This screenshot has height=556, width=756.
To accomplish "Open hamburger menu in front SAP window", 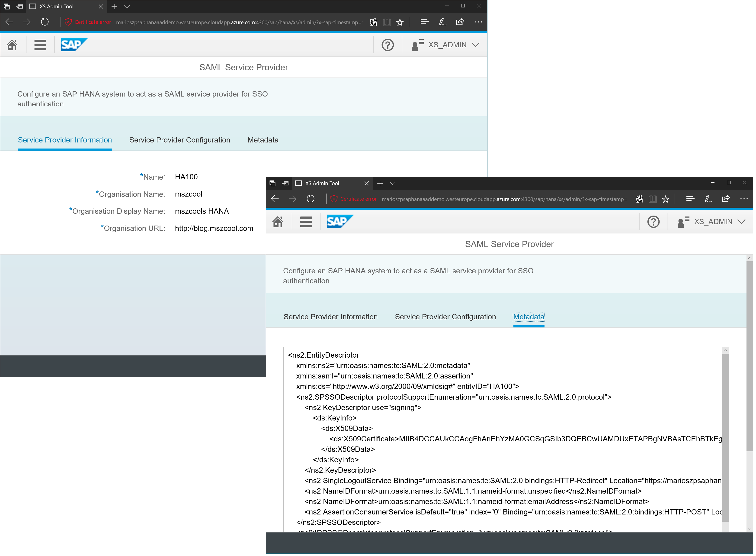I will point(306,222).
